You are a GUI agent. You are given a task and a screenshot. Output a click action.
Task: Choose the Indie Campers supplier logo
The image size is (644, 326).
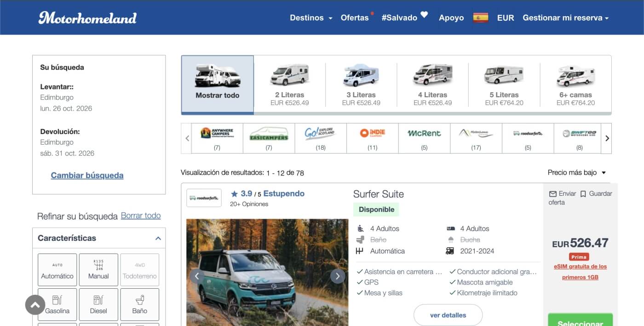point(373,133)
